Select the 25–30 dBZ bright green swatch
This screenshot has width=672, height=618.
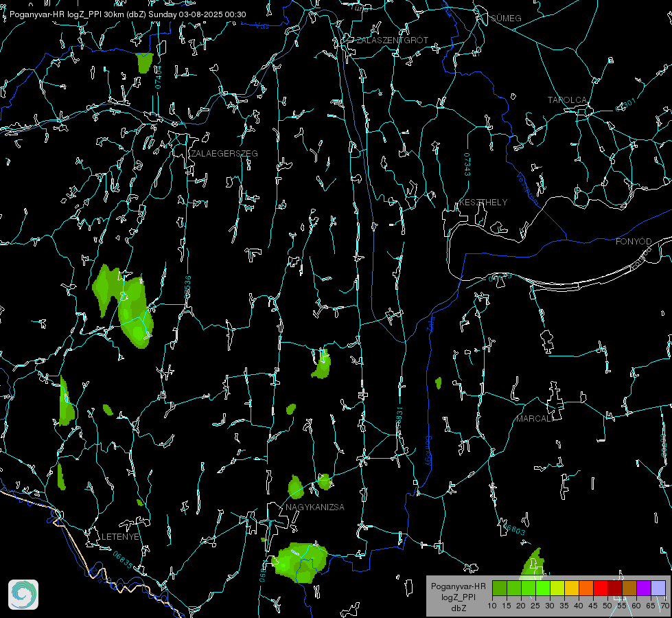coord(543,588)
